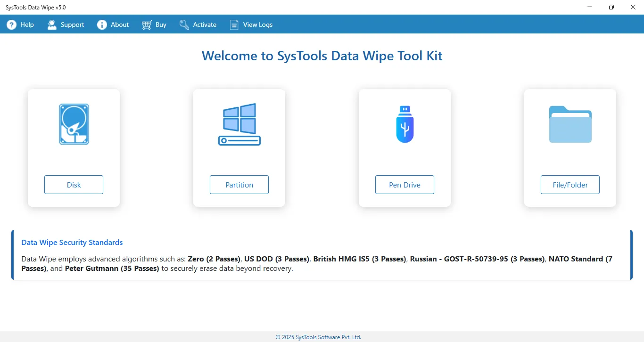Click the 'SysTools Data Wipe v5.0' window title
The image size is (644, 342).
point(36,8)
